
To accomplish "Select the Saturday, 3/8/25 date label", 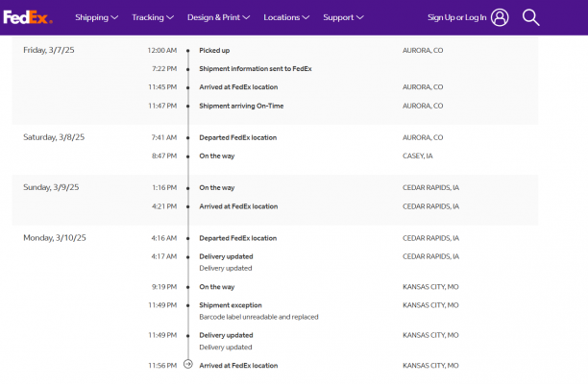I will click(x=54, y=137).
